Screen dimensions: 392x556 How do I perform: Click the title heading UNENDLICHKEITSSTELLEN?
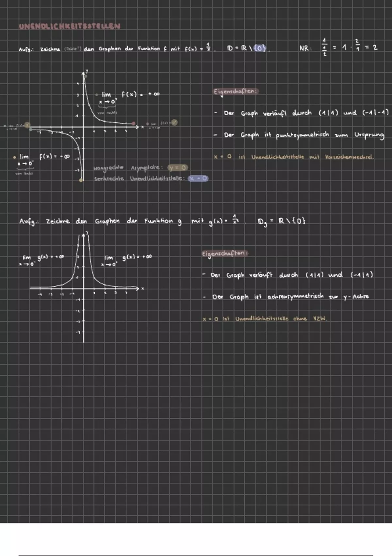click(x=70, y=26)
